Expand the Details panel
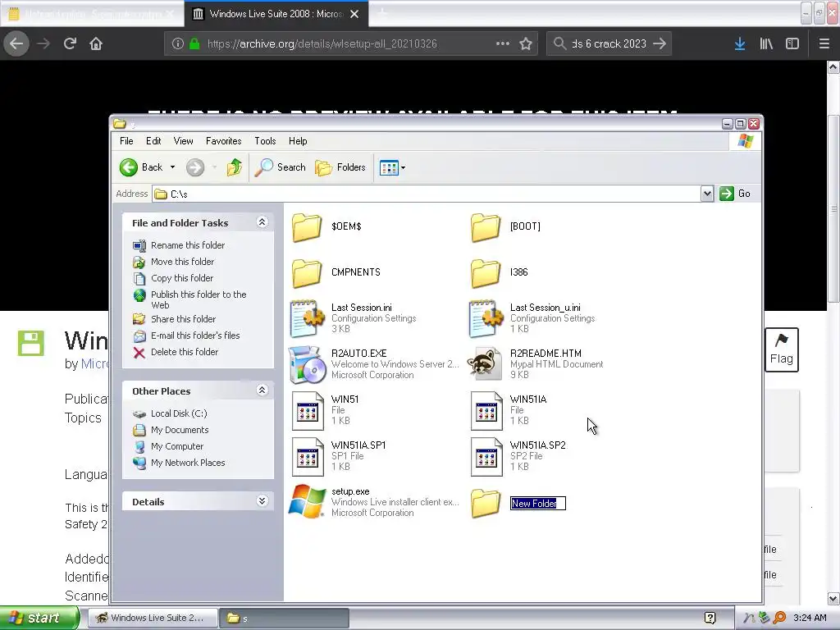The image size is (840, 630). tap(262, 501)
